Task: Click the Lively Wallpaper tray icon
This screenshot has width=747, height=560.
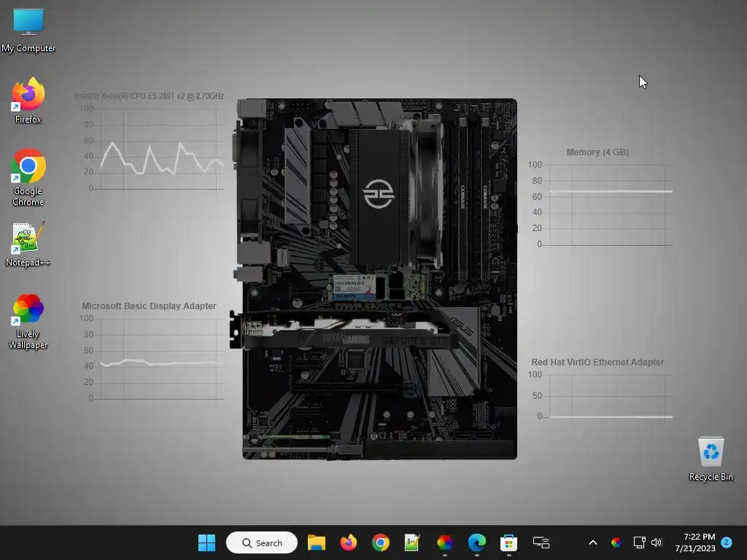Action: coord(616,542)
